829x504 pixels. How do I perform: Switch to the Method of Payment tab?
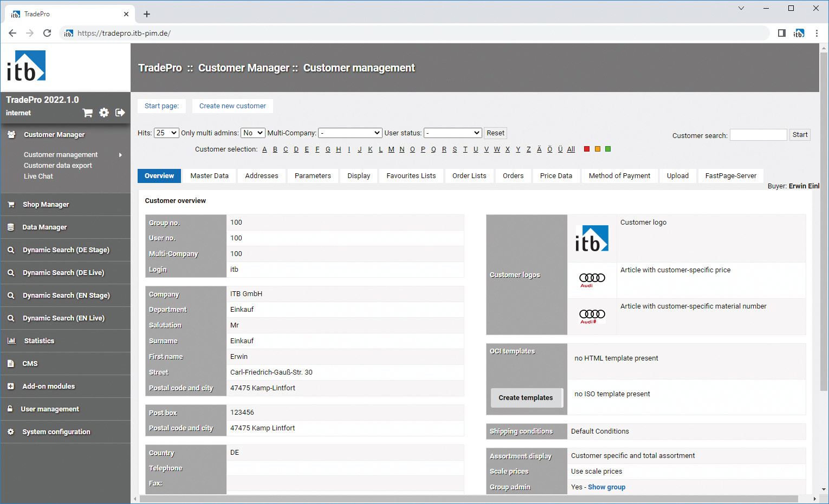pyautogui.click(x=619, y=176)
